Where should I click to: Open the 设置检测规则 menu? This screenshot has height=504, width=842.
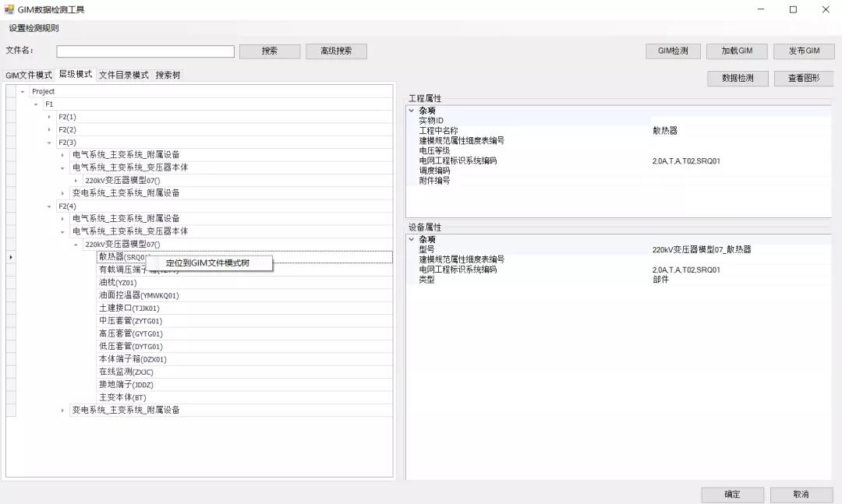[34, 28]
